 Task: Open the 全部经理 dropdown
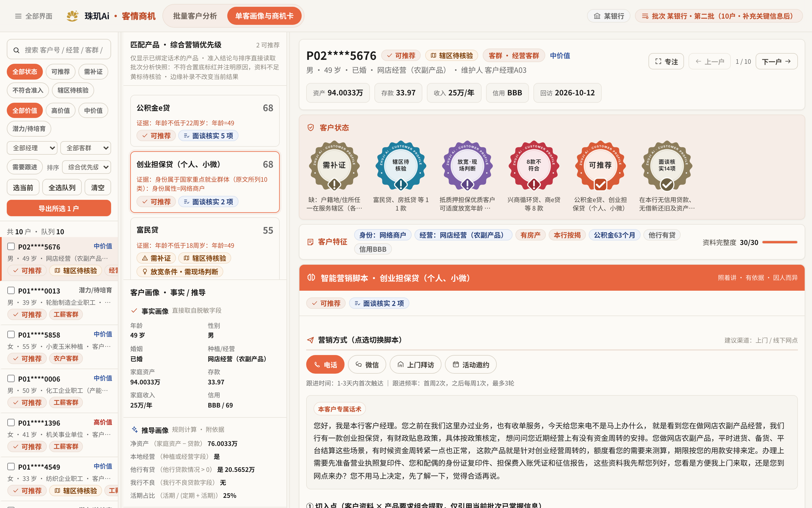click(32, 148)
